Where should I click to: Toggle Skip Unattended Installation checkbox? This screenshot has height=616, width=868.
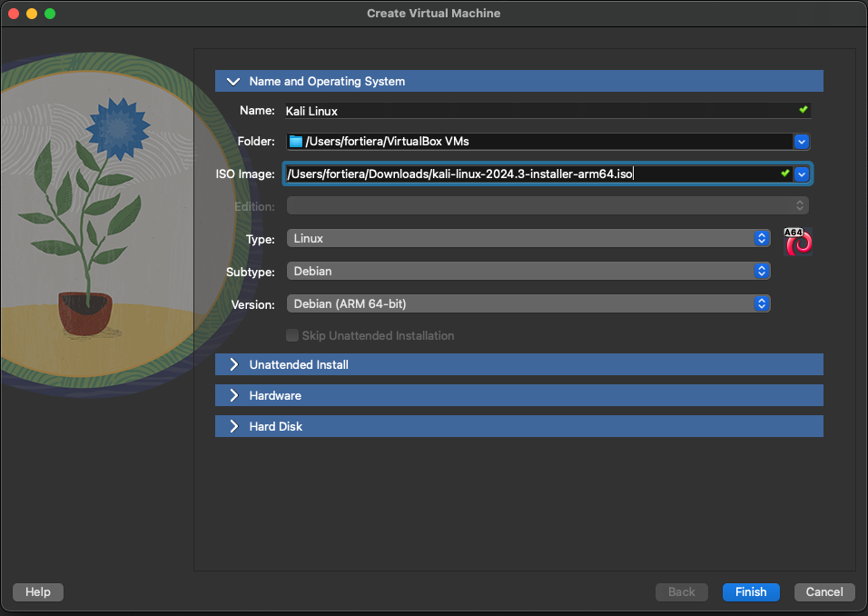(x=292, y=335)
